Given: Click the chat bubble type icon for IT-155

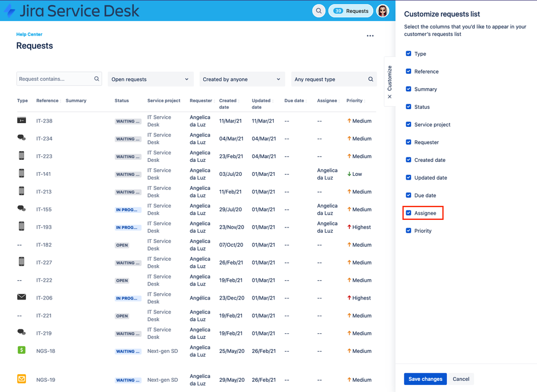Looking at the screenshot, I should tap(22, 208).
